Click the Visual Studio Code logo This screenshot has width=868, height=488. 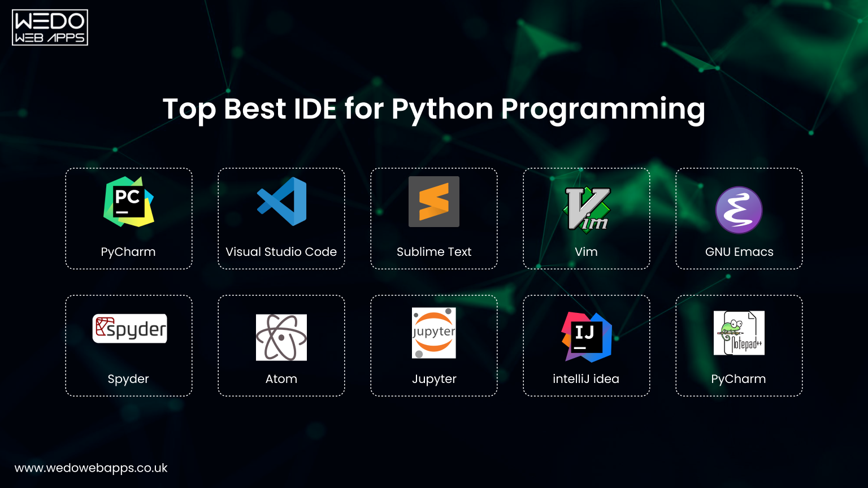pyautogui.click(x=281, y=202)
